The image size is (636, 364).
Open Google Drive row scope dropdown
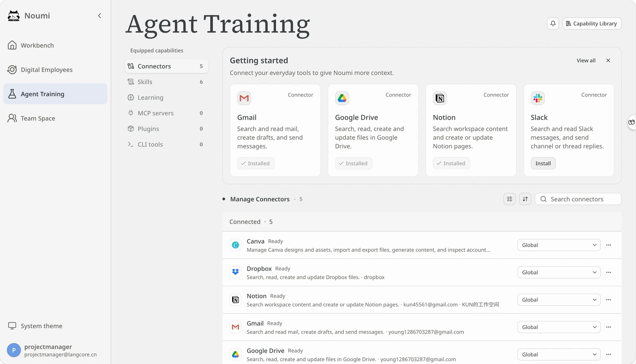pos(559,354)
